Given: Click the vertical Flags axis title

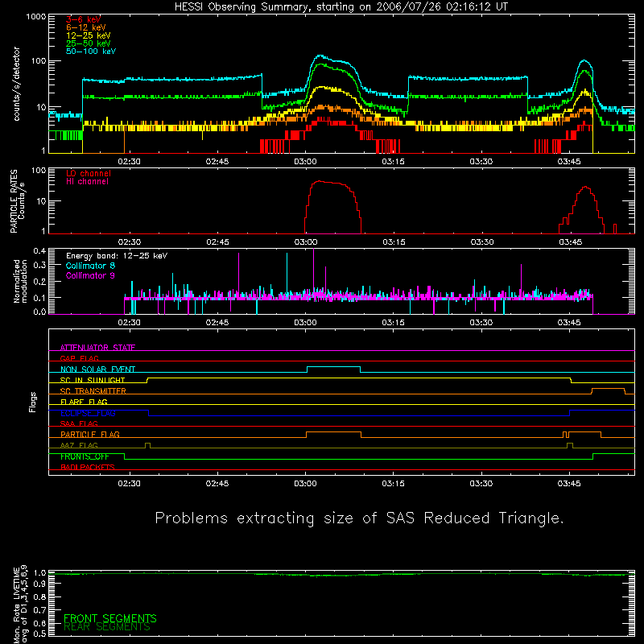Looking at the screenshot, I should coord(32,402).
